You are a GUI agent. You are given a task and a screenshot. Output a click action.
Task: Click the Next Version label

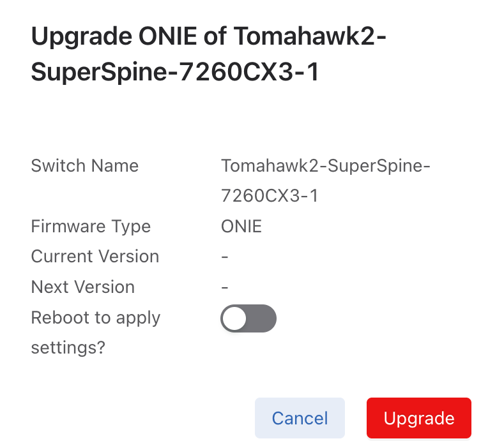click(x=82, y=287)
